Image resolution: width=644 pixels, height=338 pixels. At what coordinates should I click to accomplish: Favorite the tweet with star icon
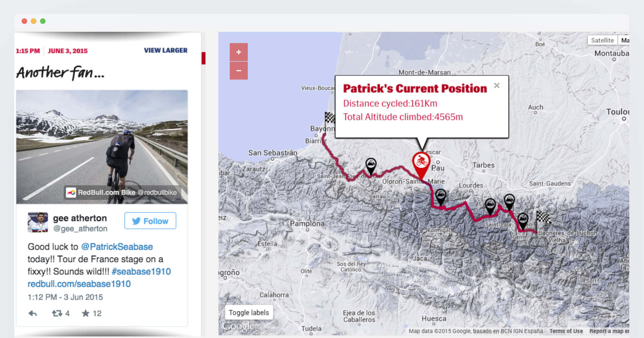tap(85, 313)
